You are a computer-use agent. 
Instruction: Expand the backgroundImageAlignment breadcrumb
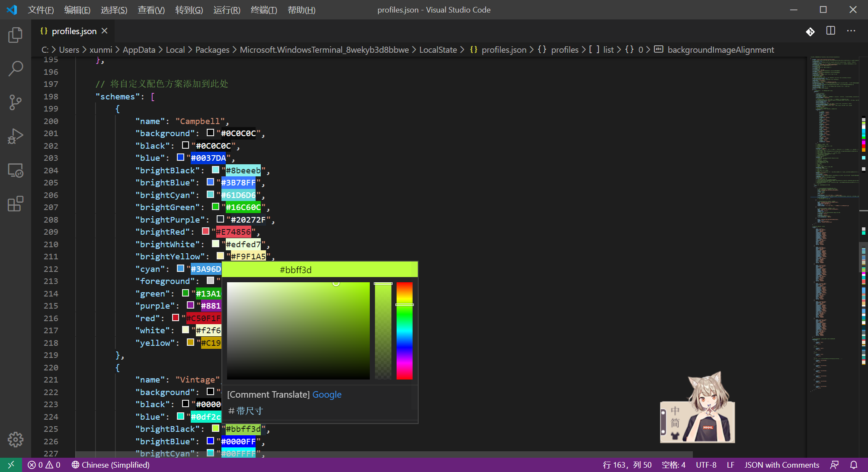[x=720, y=50]
